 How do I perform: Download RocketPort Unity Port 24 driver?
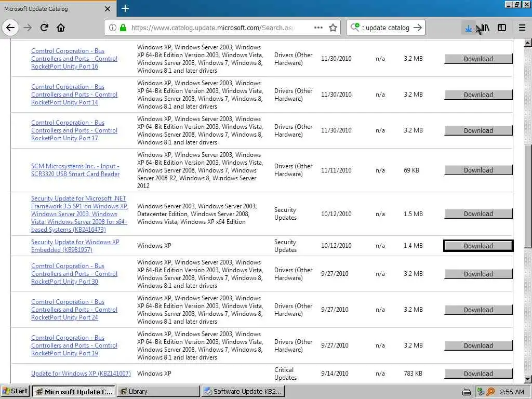478,310
